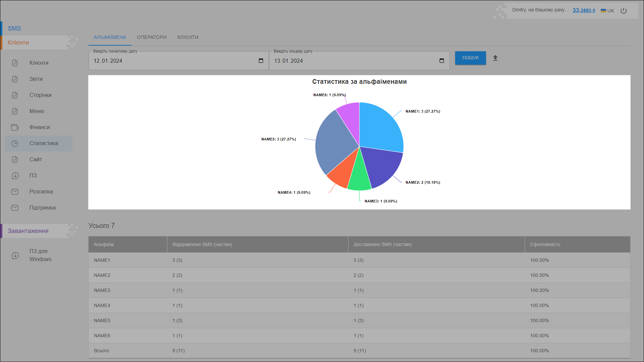Open start date calendar picker icon

pyautogui.click(x=261, y=61)
